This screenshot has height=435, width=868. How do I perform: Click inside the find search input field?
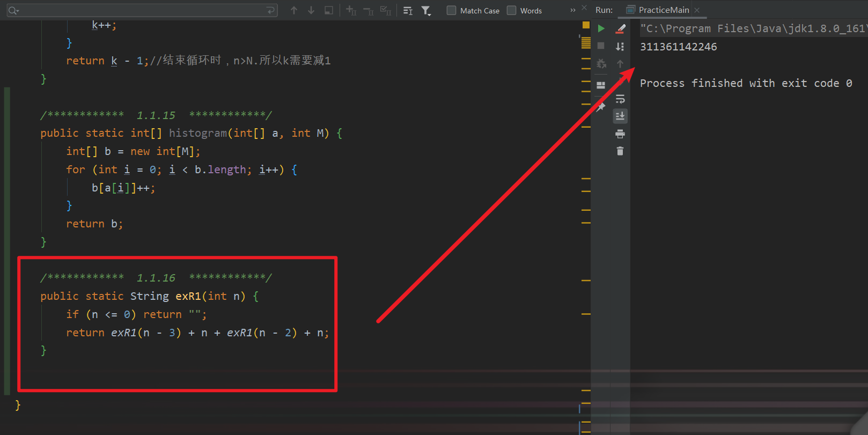[x=143, y=10]
